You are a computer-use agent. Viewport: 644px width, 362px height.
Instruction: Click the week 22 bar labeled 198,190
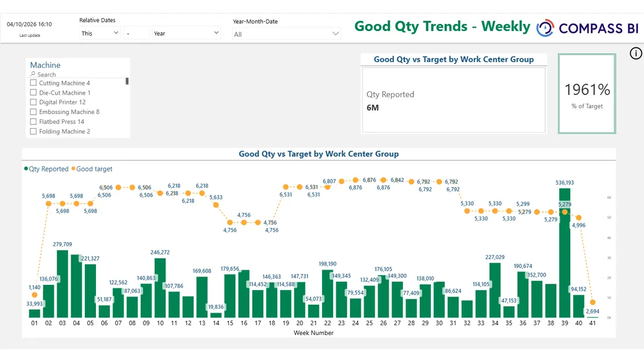pos(327,294)
